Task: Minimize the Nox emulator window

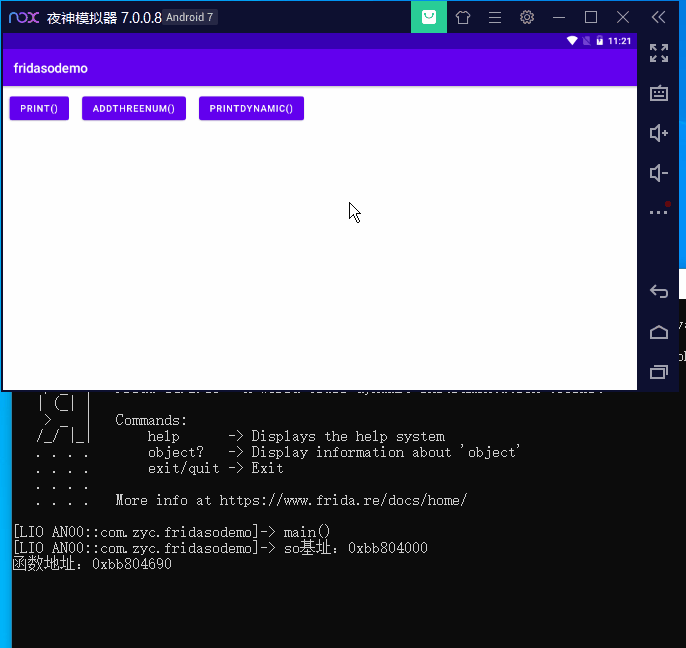Action: [559, 18]
